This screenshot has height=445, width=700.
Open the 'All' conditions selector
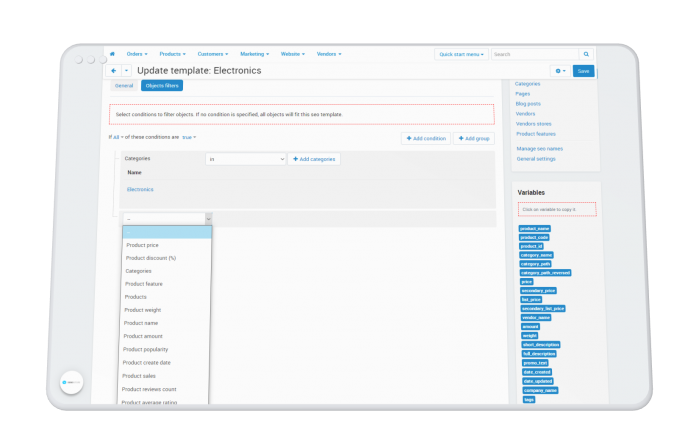118,137
